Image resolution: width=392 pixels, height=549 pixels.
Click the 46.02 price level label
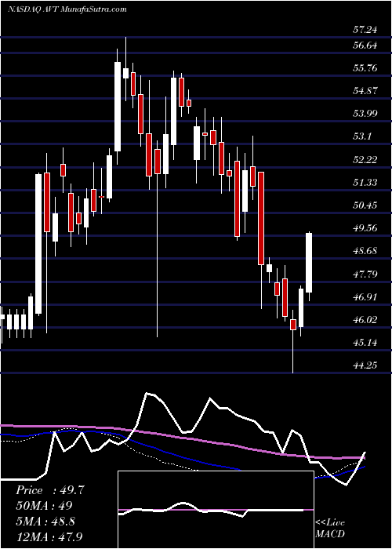point(365,320)
